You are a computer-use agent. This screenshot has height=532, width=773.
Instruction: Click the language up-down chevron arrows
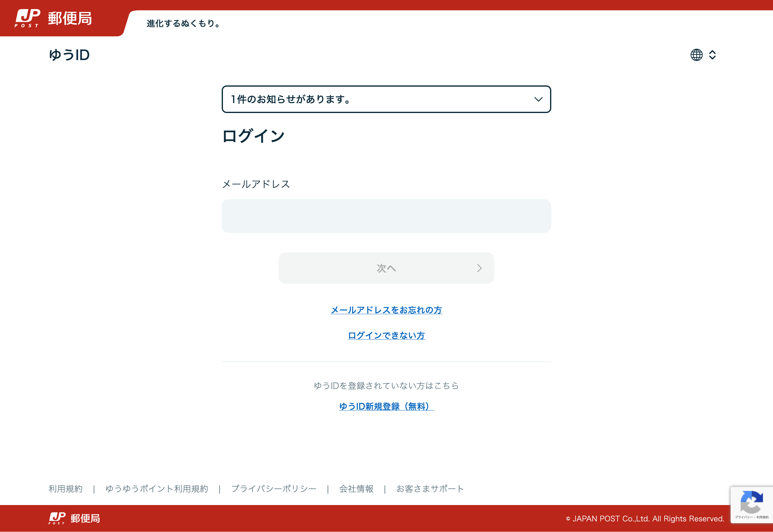[712, 55]
